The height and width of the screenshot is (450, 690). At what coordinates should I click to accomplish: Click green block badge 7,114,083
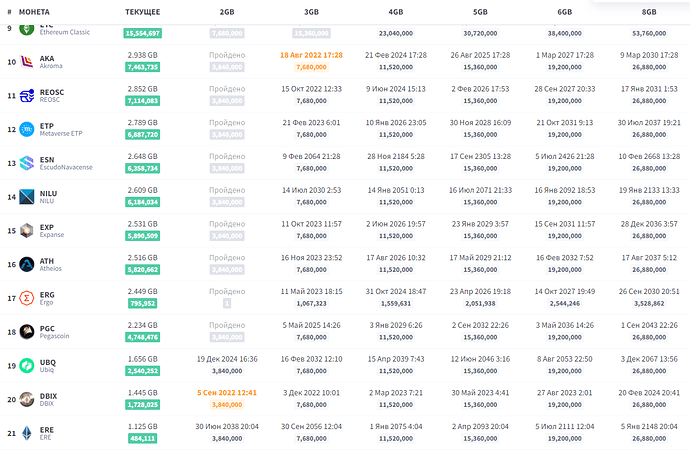143,101
